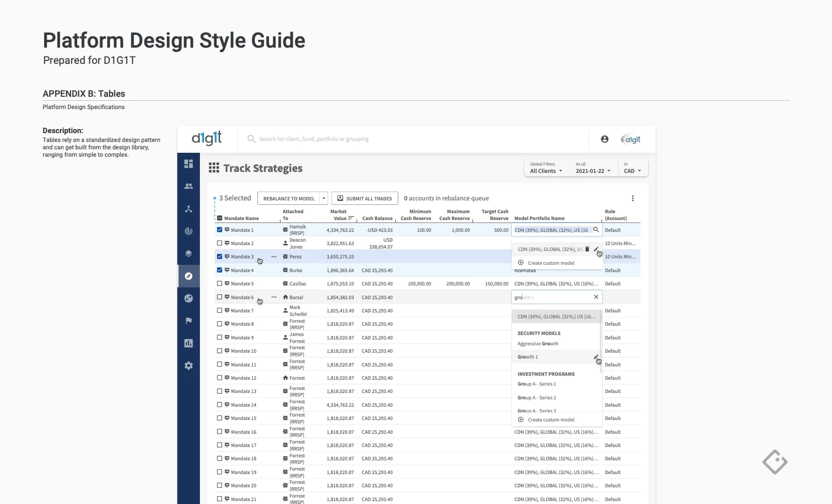Toggle the header select-all checkbox
The image size is (832, 504).
(x=220, y=218)
